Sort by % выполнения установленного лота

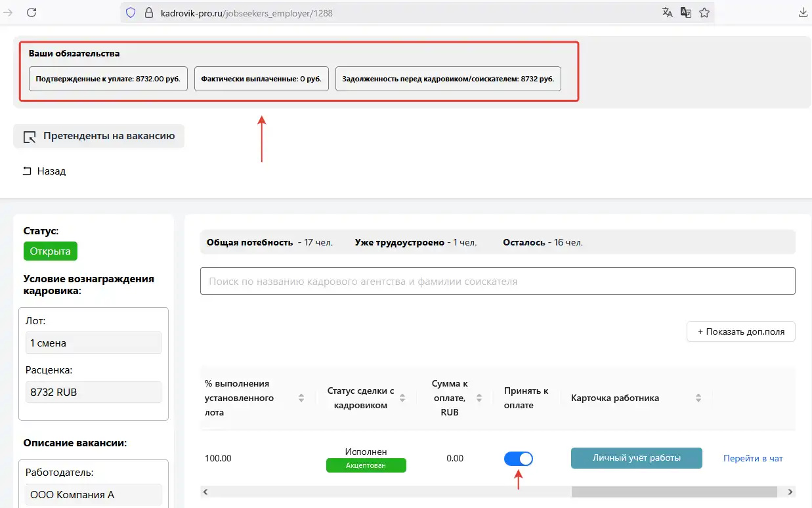(x=301, y=398)
